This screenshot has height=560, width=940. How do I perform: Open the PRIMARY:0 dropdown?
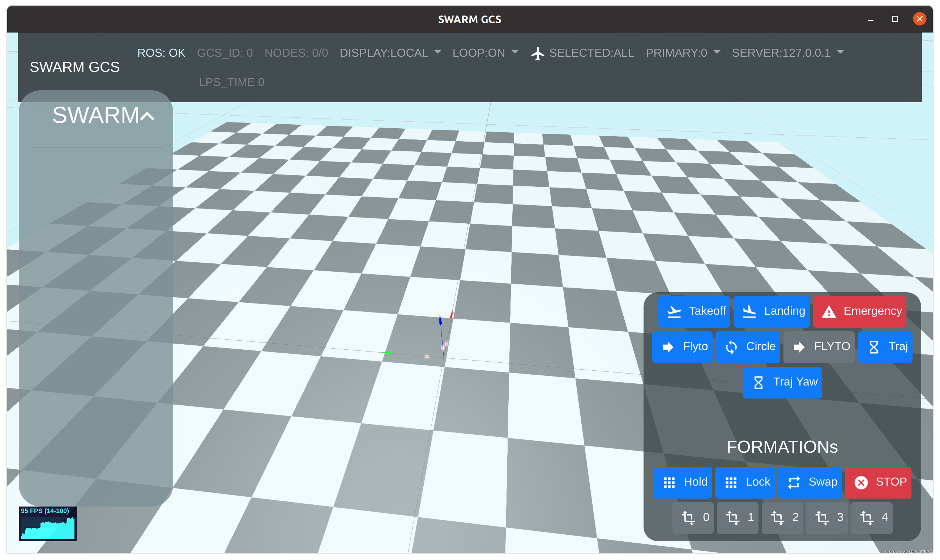click(x=683, y=53)
